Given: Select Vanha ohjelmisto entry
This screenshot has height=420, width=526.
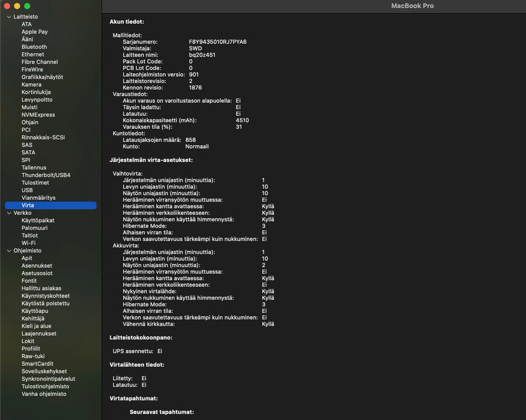Looking at the screenshot, I should coord(44,394).
